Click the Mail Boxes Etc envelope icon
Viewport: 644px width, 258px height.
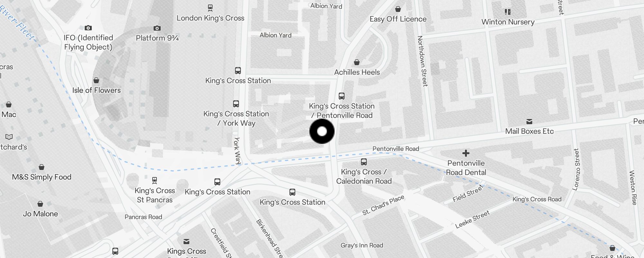(x=529, y=122)
